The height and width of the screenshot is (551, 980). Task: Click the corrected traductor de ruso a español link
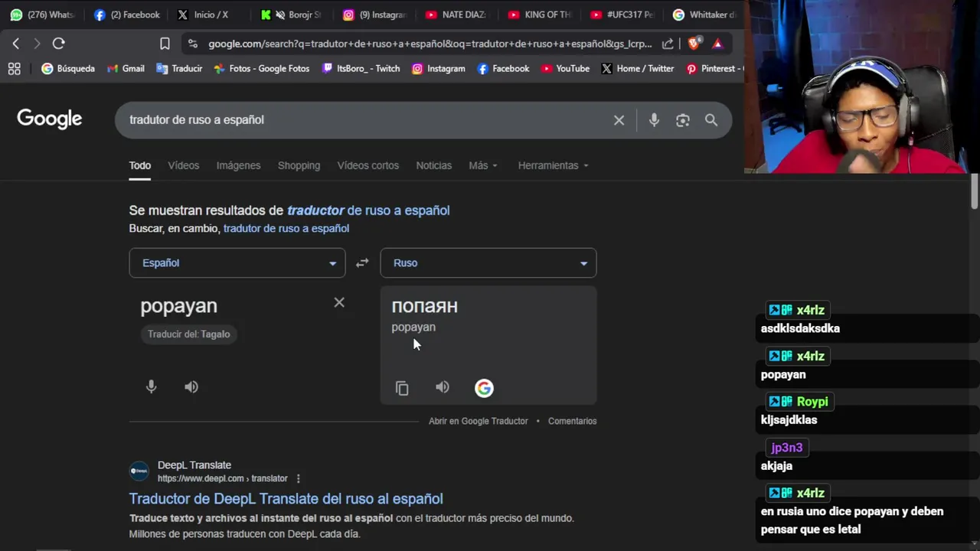368,210
